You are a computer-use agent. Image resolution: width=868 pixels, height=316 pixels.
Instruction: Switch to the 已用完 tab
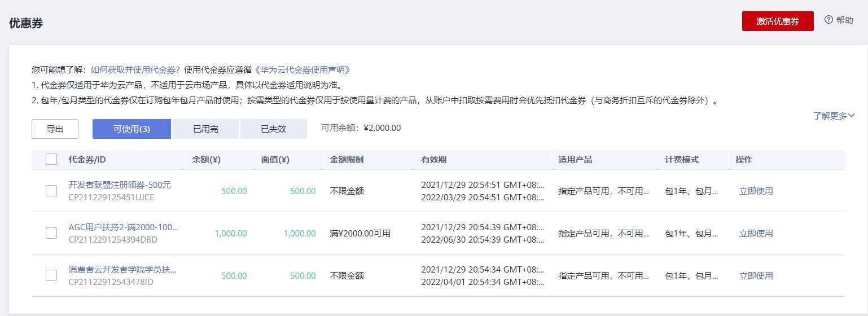(205, 129)
